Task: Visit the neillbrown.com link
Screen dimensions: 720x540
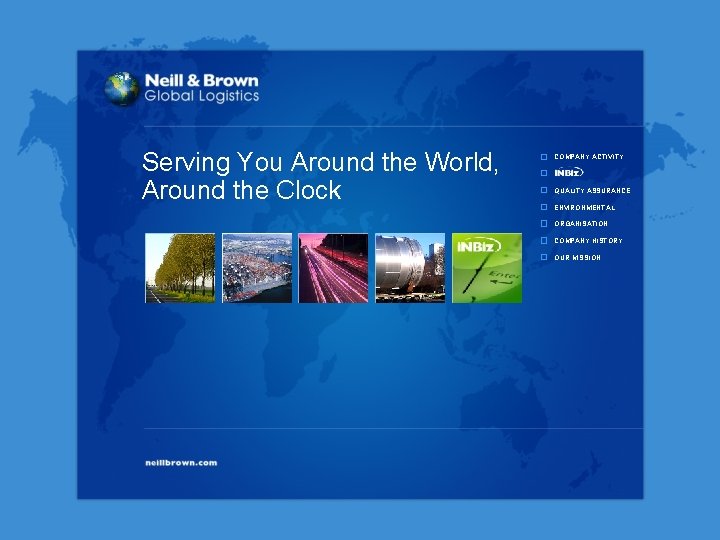Action: 181,463
